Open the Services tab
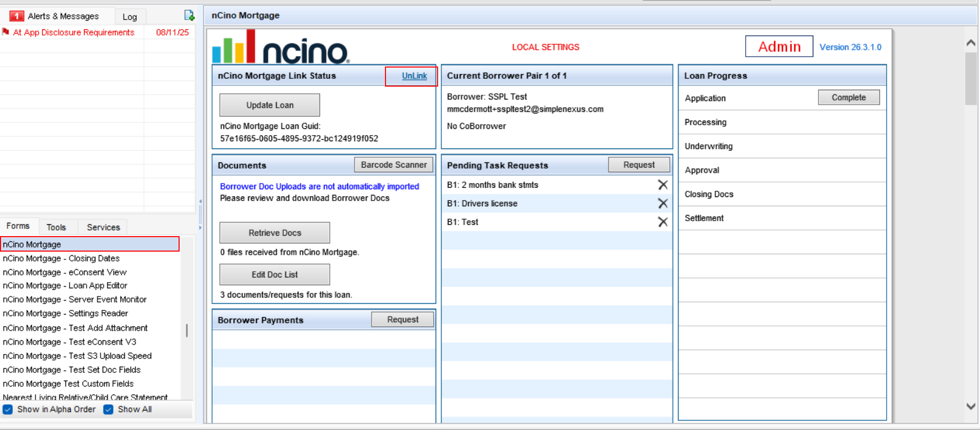 103,227
